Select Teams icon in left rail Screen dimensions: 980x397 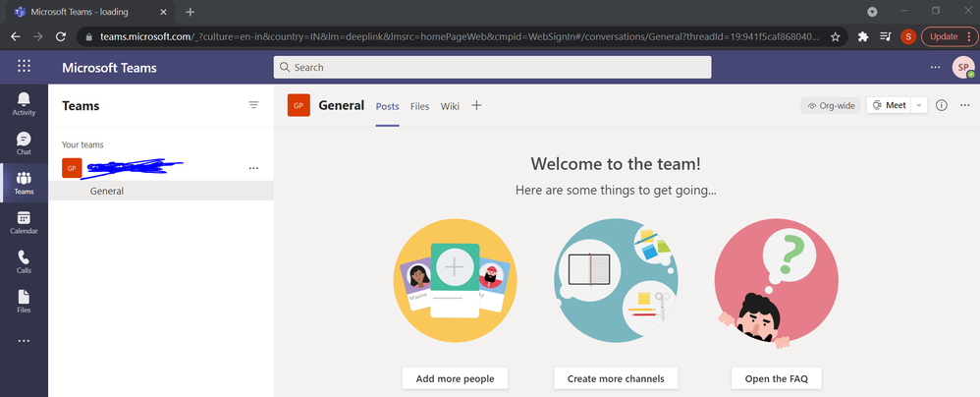pyautogui.click(x=24, y=183)
